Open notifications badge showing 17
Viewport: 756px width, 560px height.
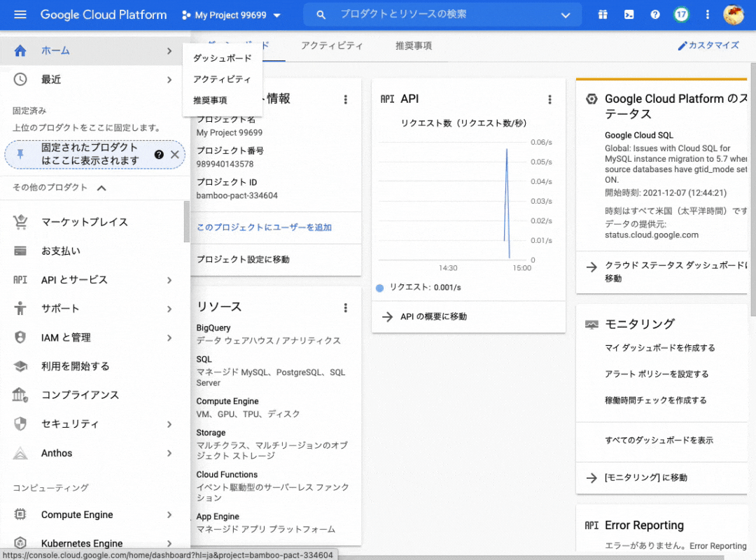(x=681, y=15)
